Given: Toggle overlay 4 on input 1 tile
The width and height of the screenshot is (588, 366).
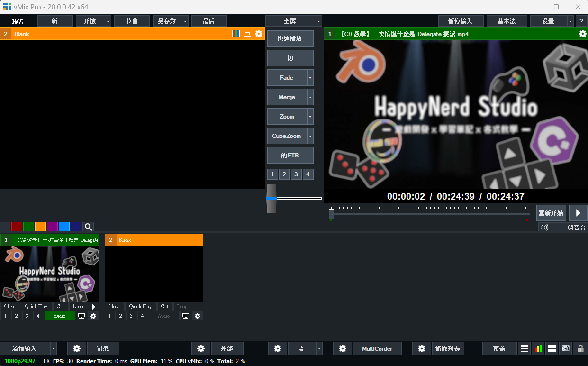Looking at the screenshot, I should tap(38, 316).
